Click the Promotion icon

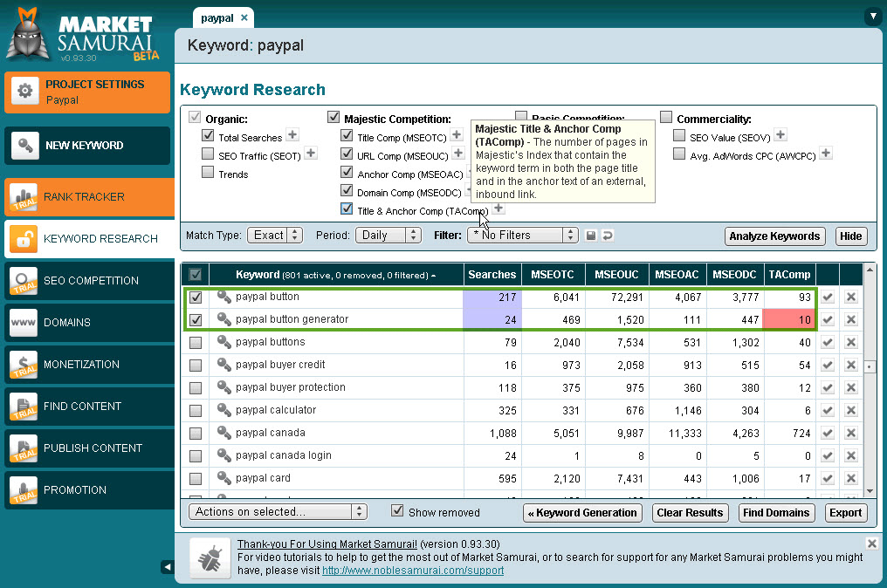tap(24, 489)
